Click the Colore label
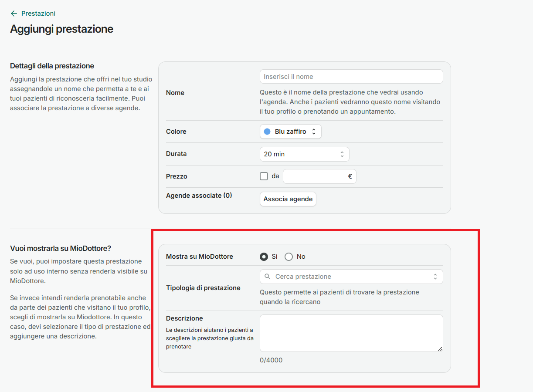 176,132
